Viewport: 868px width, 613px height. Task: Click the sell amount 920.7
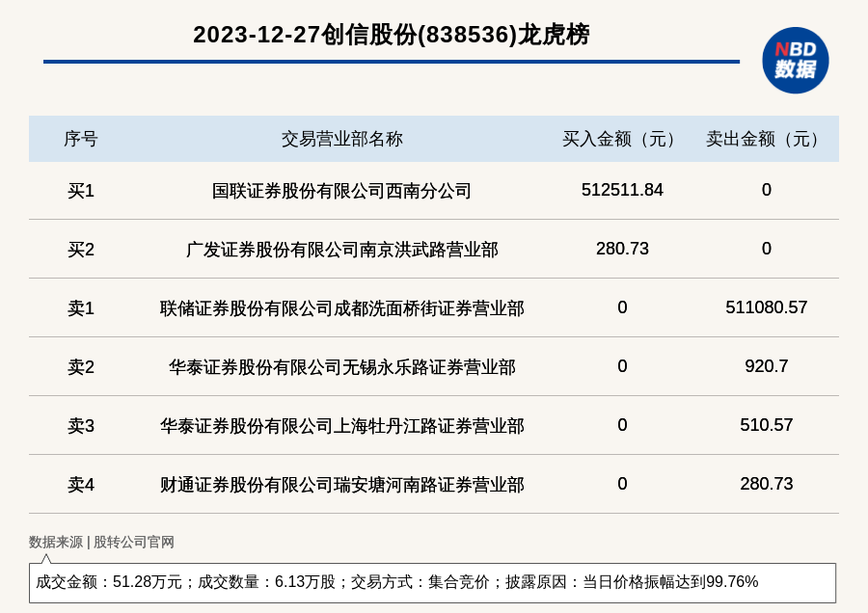(766, 366)
